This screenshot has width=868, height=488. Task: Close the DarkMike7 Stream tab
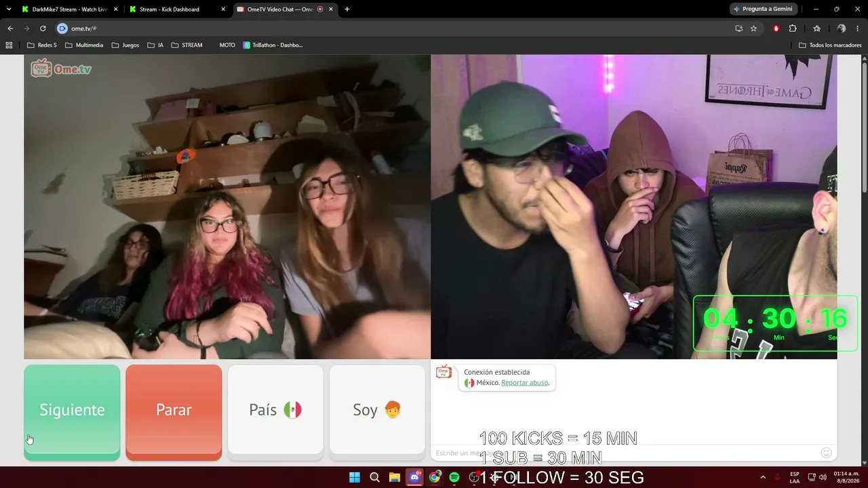click(116, 9)
